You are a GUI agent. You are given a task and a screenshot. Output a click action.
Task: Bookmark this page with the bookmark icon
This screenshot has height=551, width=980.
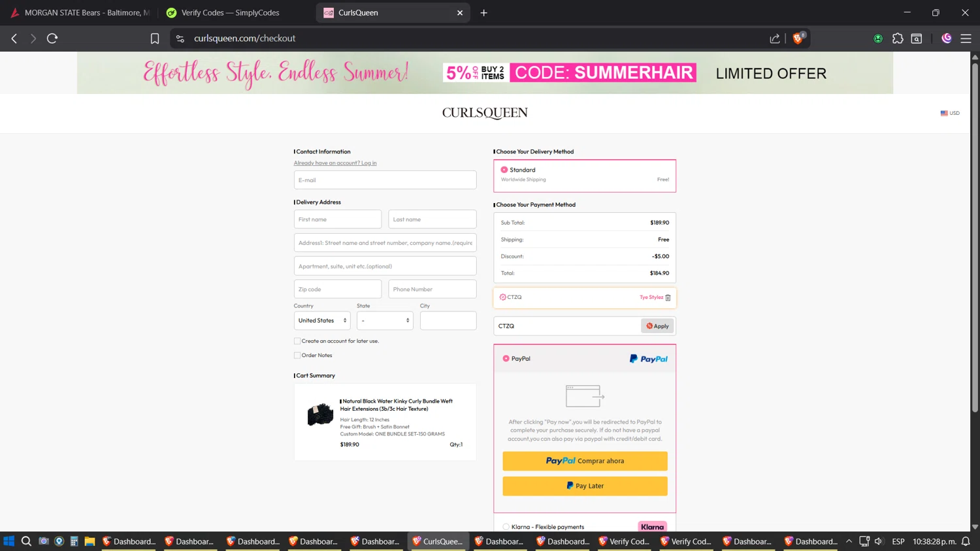pos(155,39)
